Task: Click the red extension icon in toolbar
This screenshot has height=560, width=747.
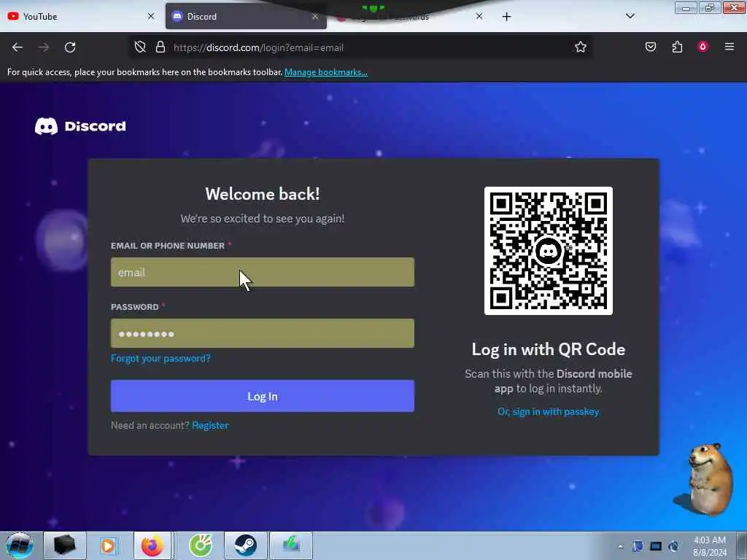Action: click(703, 47)
